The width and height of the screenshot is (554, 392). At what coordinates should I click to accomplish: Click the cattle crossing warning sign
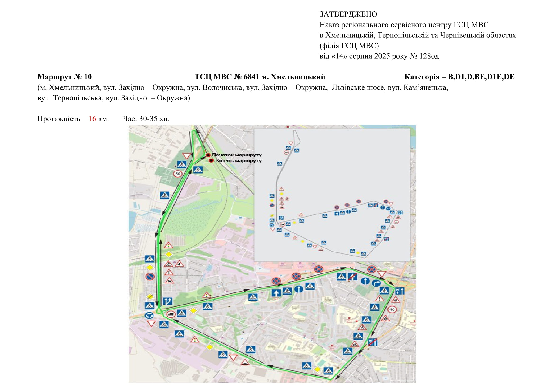point(169,280)
